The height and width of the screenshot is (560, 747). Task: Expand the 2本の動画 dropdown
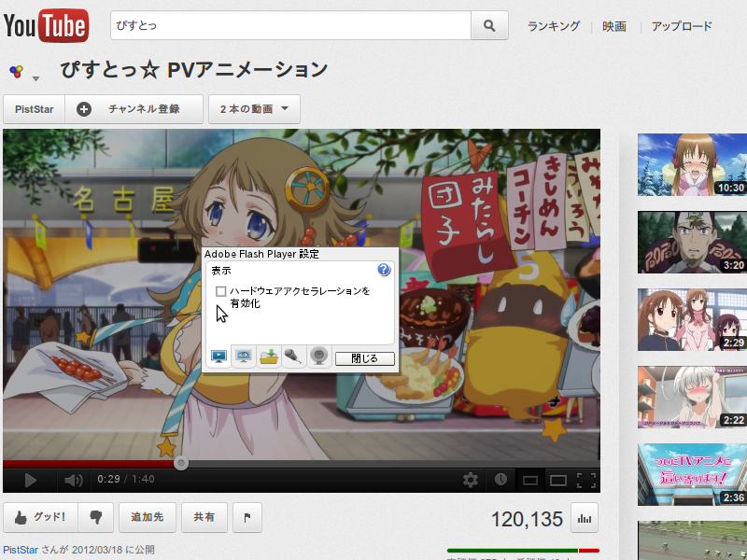coord(254,109)
